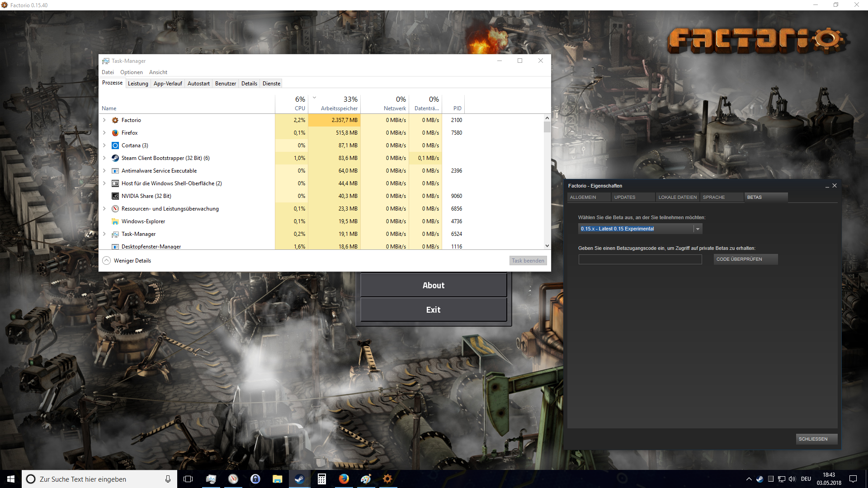
Task: Switch to the Leistung tab
Action: (138, 84)
